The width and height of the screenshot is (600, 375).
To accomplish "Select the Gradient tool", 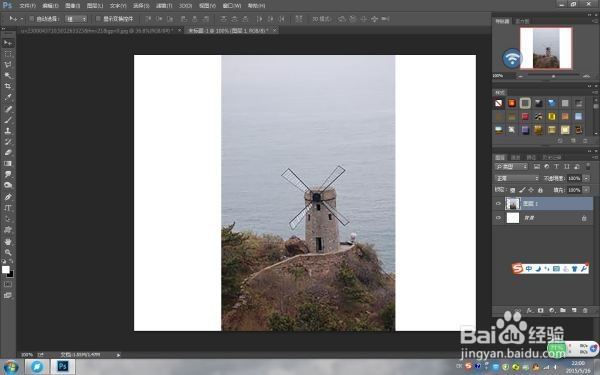I will 8,163.
